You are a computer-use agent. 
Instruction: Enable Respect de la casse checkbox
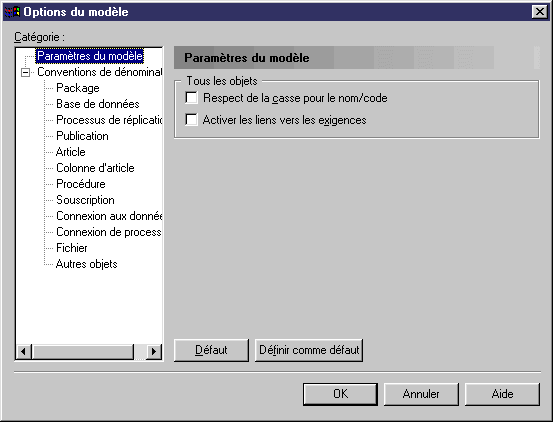point(192,98)
